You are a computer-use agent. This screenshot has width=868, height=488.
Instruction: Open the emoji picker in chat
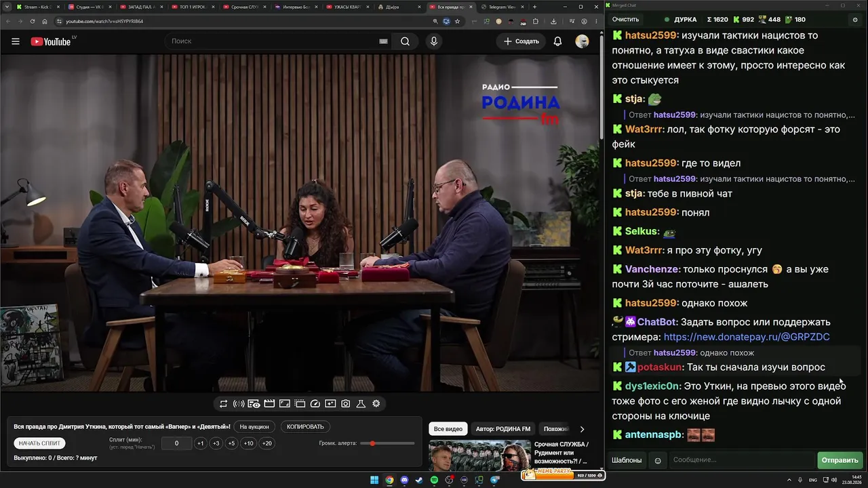point(658,460)
